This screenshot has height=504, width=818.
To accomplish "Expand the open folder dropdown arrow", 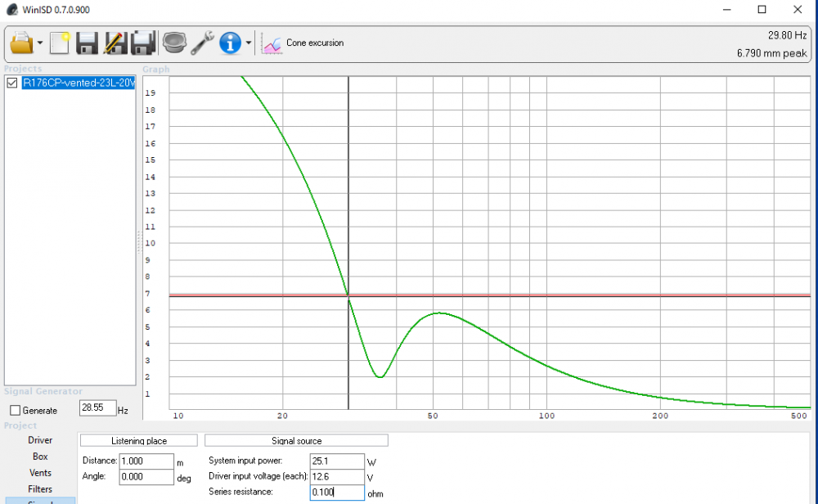I will click(39, 43).
